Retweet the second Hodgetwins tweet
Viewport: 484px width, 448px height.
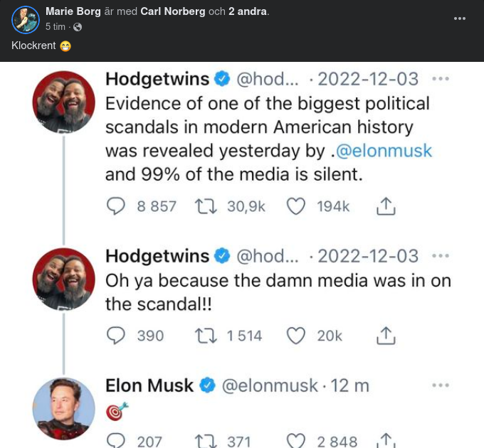pyautogui.click(x=206, y=335)
